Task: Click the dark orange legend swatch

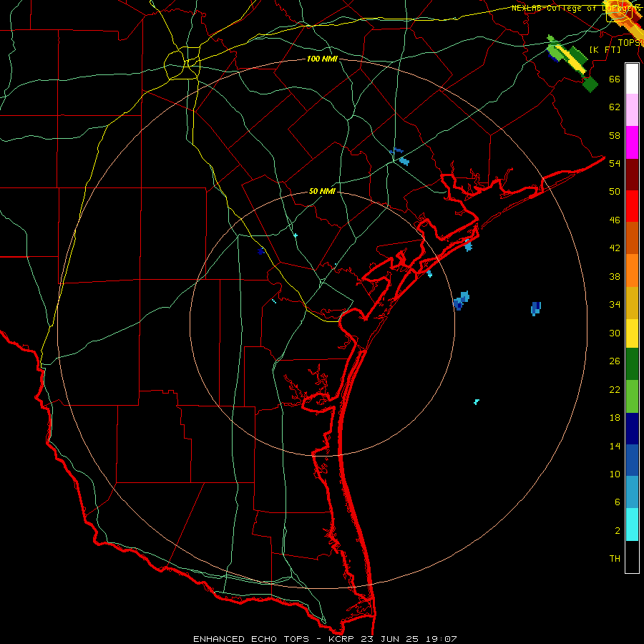Action: click(x=632, y=238)
